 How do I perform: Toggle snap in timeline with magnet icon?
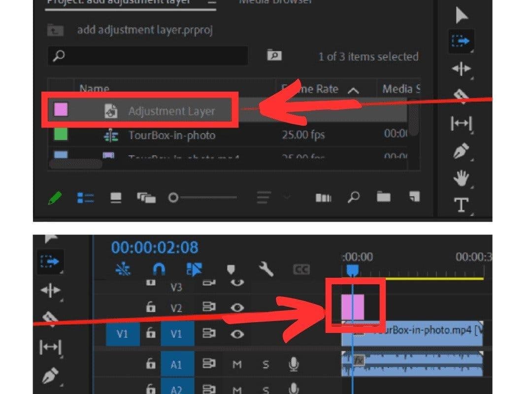[x=159, y=269]
